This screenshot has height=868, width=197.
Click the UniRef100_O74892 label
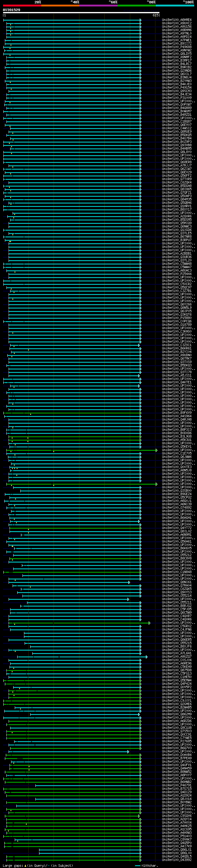(176, 507)
